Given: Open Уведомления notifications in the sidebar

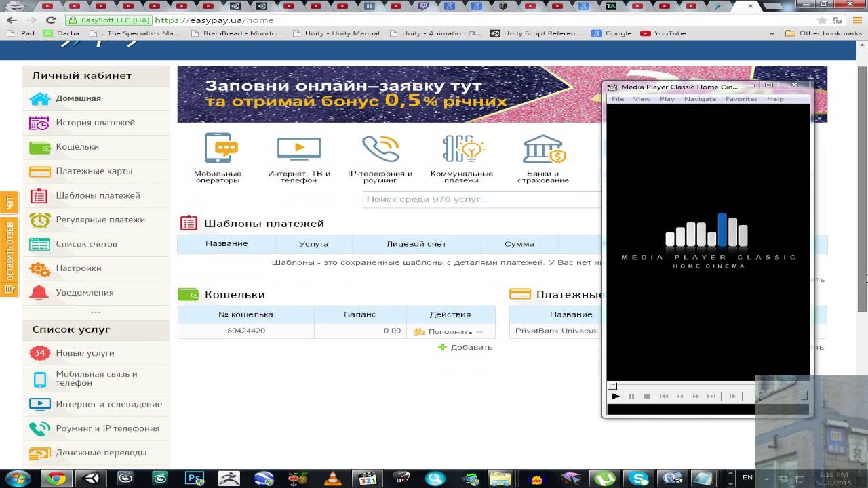Looking at the screenshot, I should point(96,293).
